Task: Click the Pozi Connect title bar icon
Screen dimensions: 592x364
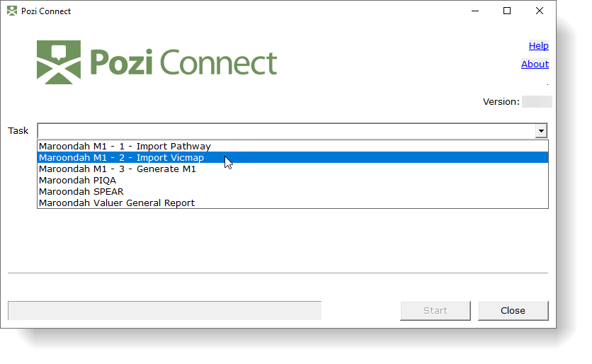Action: point(11,11)
